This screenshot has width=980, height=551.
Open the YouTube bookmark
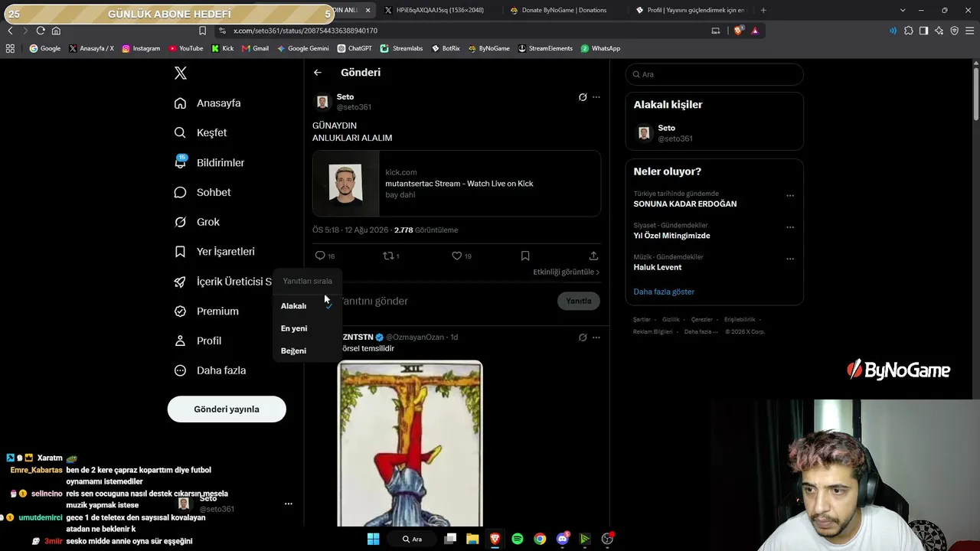tap(186, 48)
